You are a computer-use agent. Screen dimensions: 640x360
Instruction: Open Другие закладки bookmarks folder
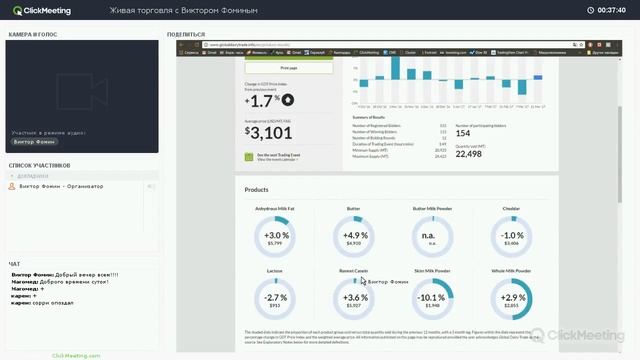604,53
